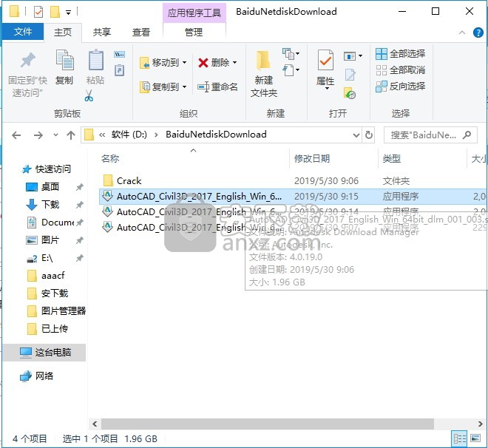Open the Recent locations dropdown
Screen dimensions: 488x448
(x=55, y=135)
